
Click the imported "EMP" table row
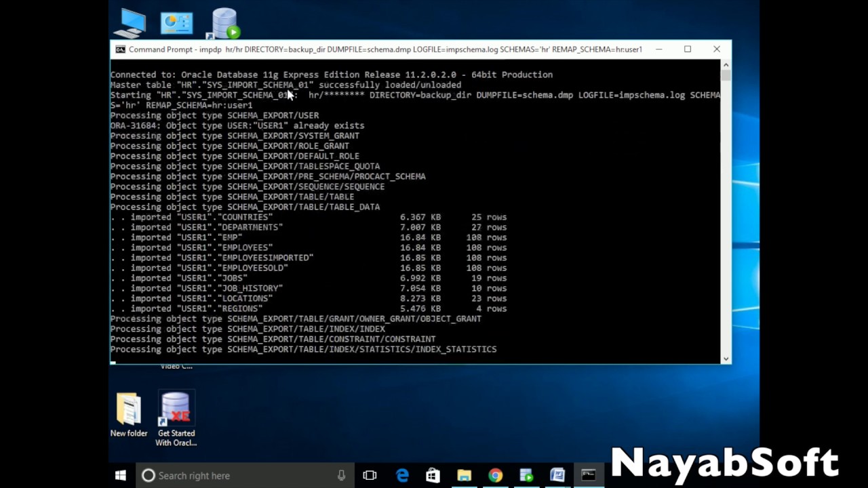point(309,237)
